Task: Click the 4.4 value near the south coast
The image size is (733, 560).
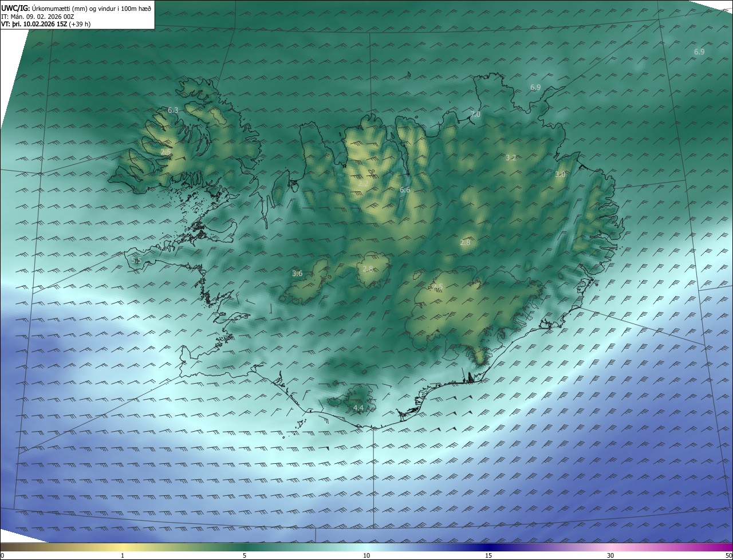Action: pos(358,408)
